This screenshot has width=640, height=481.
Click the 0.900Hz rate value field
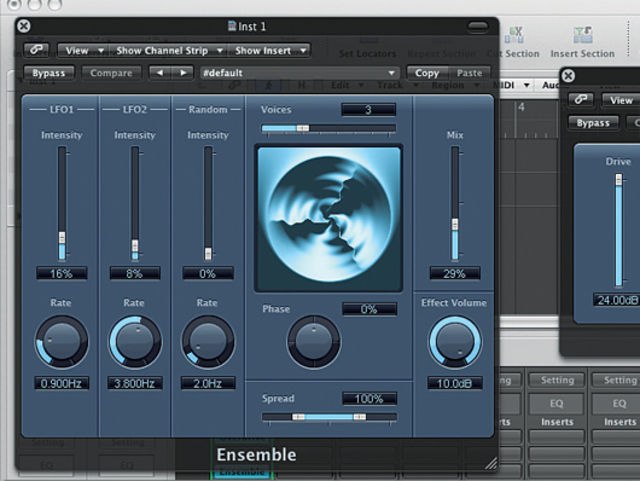[62, 383]
